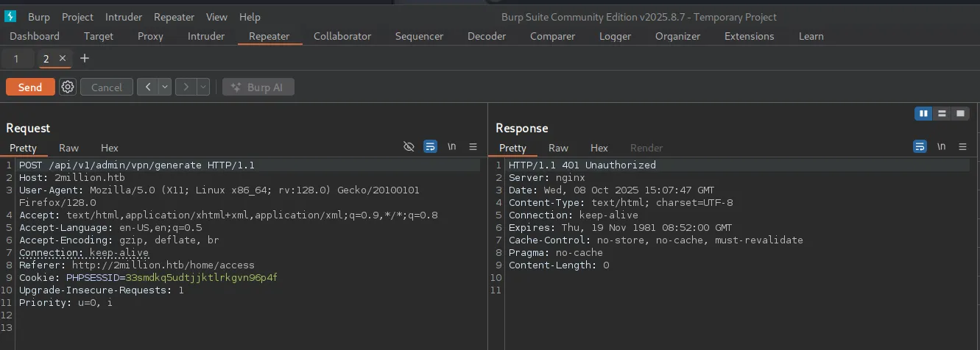
Task: Select the Decoder tab
Action: pyautogui.click(x=487, y=36)
